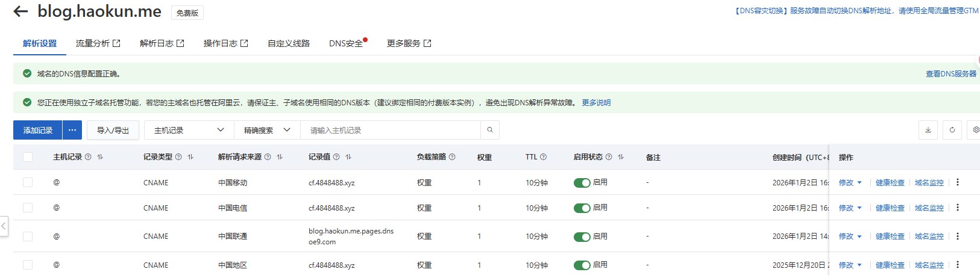The width and height of the screenshot is (980, 275).
Task: Select the checkbox for 中国电信 row
Action: (x=28, y=208)
